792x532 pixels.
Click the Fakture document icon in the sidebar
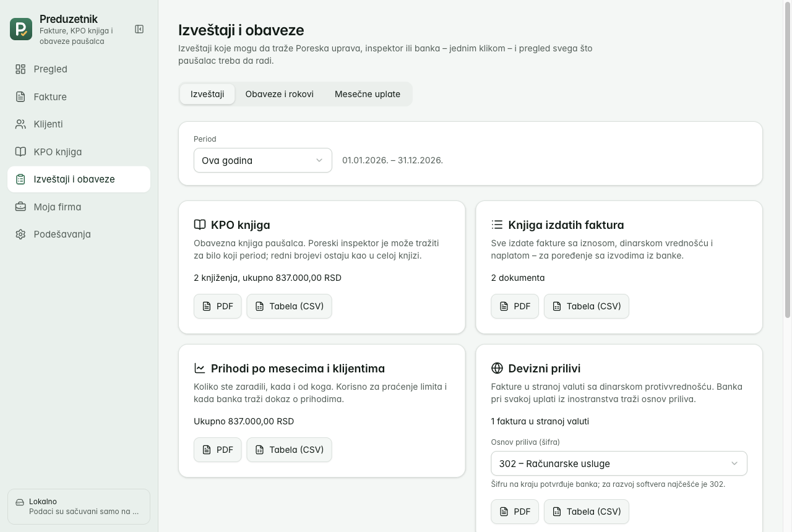(20, 97)
